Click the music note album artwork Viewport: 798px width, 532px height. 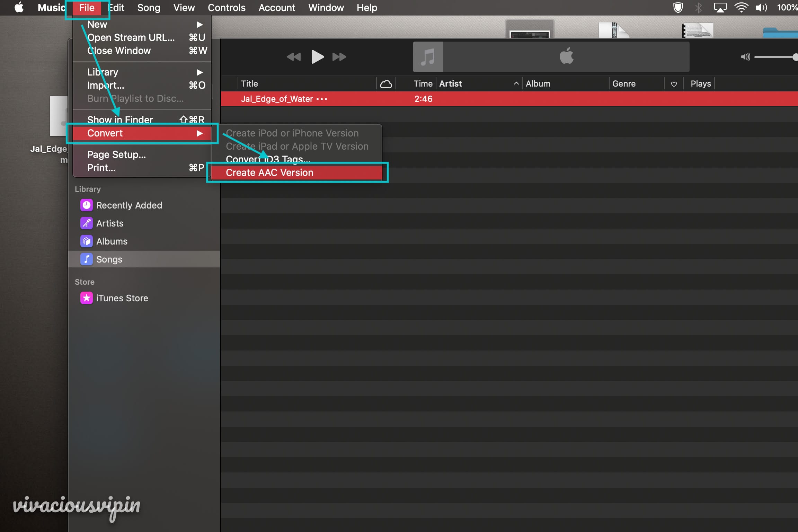(428, 57)
